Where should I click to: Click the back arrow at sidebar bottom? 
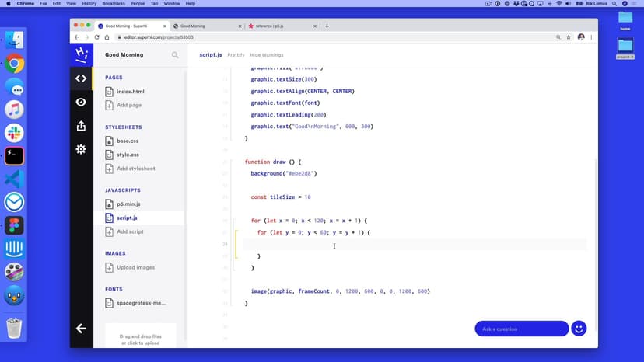(81, 329)
